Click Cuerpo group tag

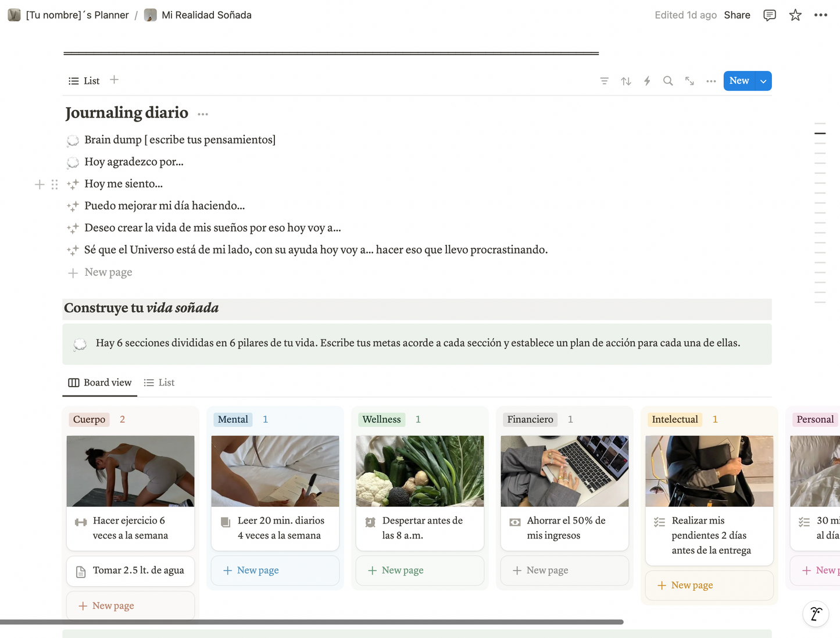click(x=89, y=419)
